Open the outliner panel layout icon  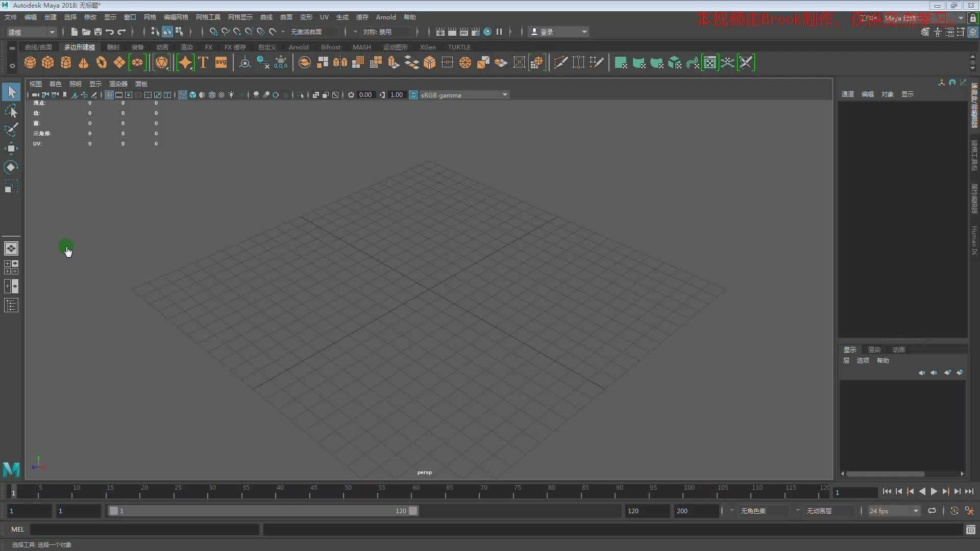(11, 306)
